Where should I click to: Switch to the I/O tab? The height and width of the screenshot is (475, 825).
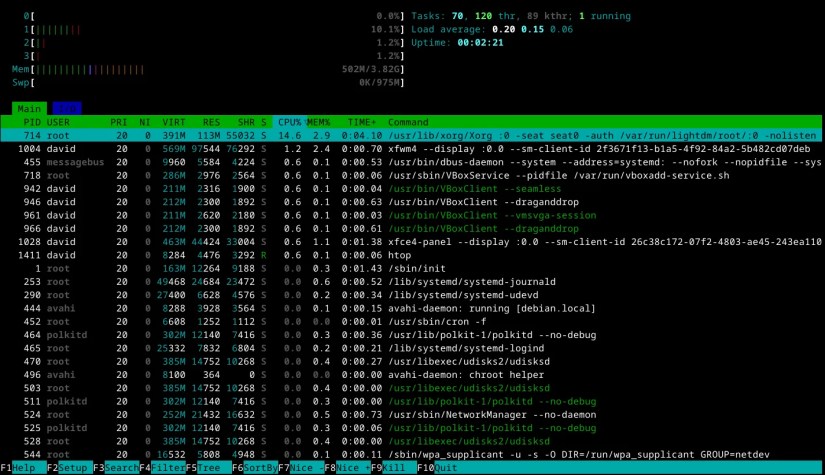67,109
